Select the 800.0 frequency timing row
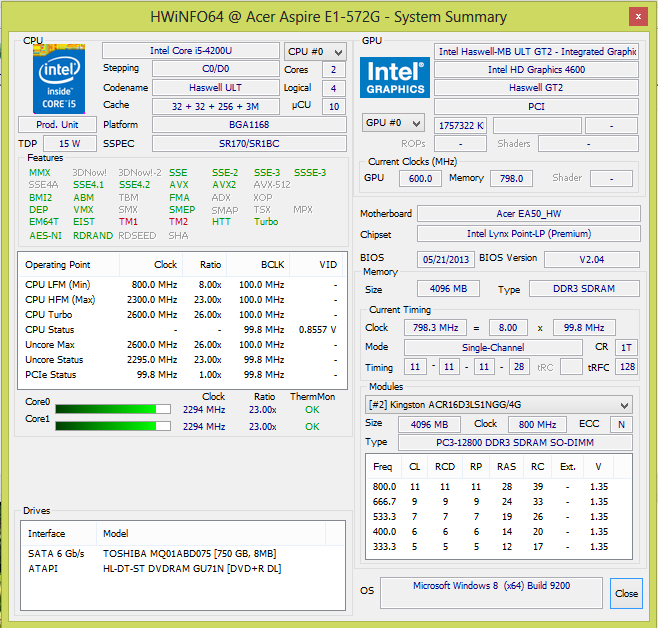Image resolution: width=658 pixels, height=628 pixels. tap(499, 487)
